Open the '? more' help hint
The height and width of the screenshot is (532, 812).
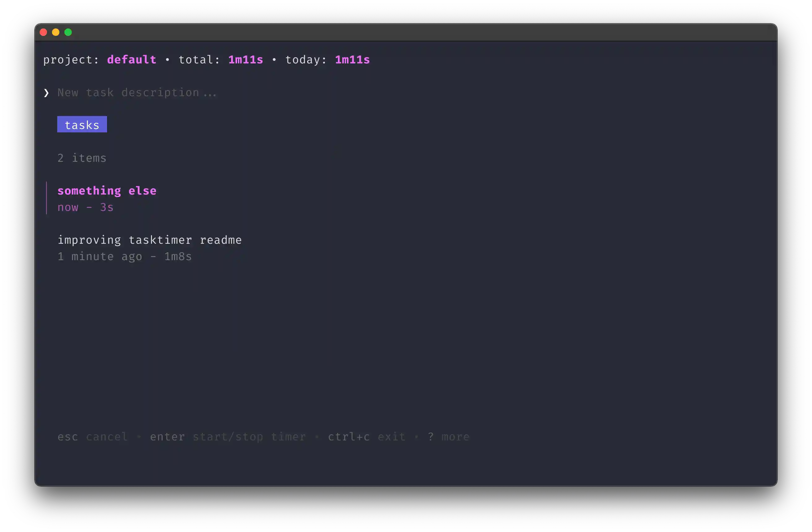(x=449, y=437)
